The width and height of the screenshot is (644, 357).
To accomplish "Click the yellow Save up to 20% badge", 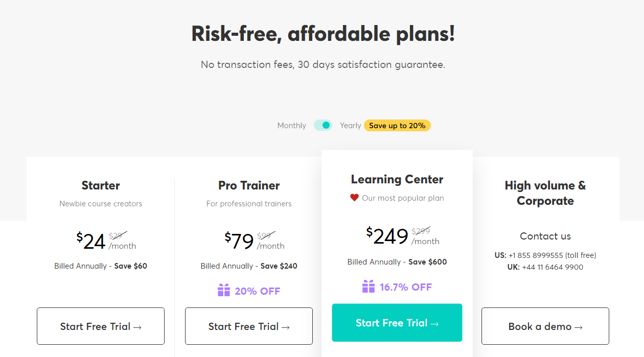I will (x=397, y=125).
